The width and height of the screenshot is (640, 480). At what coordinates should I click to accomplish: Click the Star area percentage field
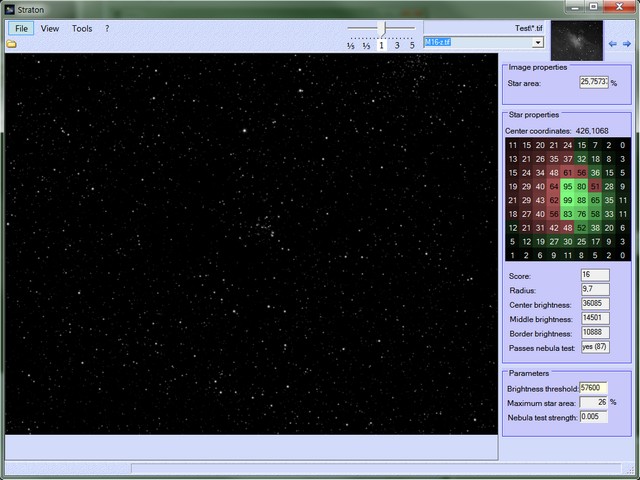point(593,83)
